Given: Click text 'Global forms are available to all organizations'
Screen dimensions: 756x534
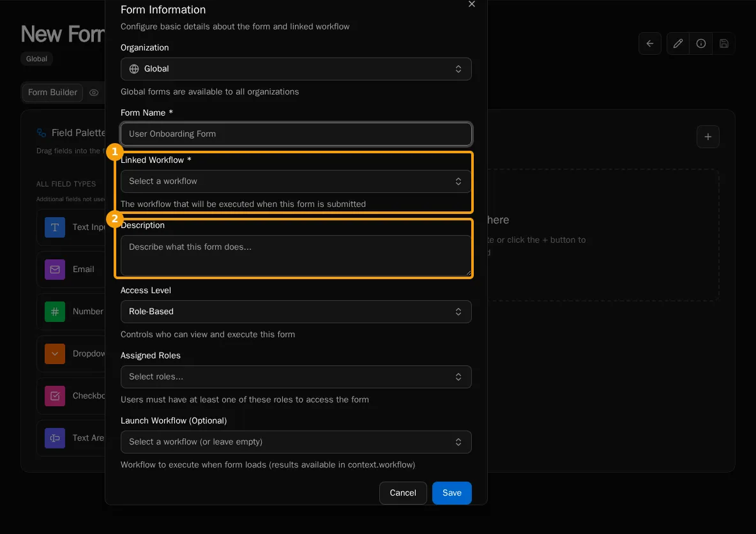Looking at the screenshot, I should tap(209, 91).
